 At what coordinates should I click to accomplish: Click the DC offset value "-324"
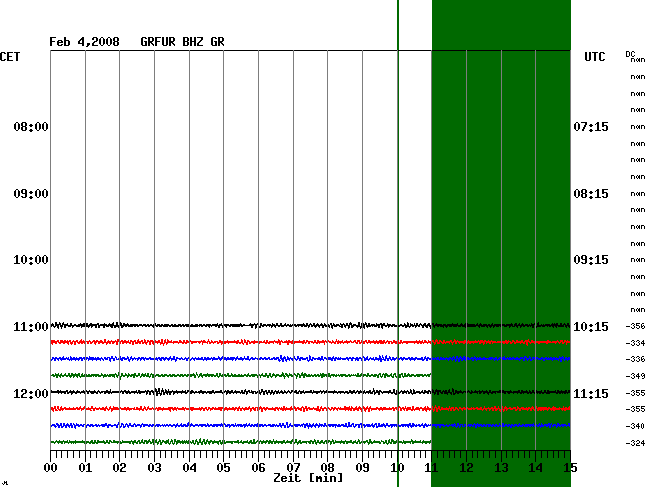tap(635, 443)
